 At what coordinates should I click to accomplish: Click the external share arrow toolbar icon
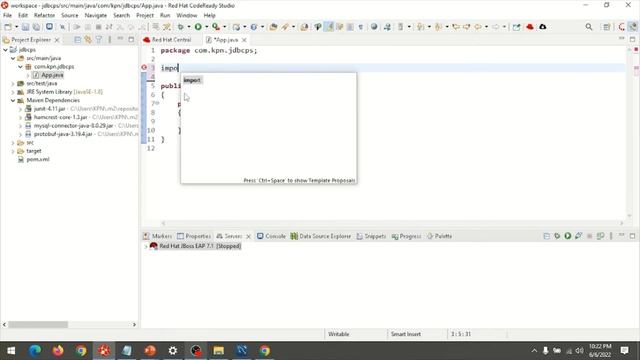coord(516,27)
